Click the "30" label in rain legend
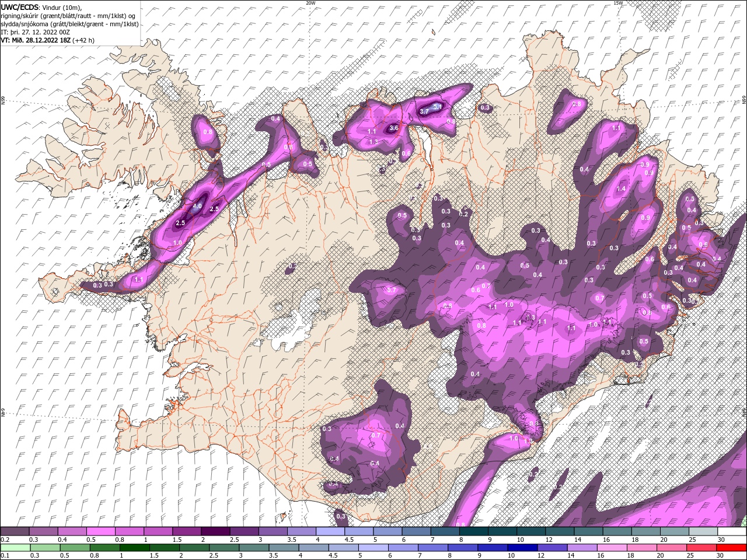The width and height of the screenshot is (747, 560). tap(720, 555)
